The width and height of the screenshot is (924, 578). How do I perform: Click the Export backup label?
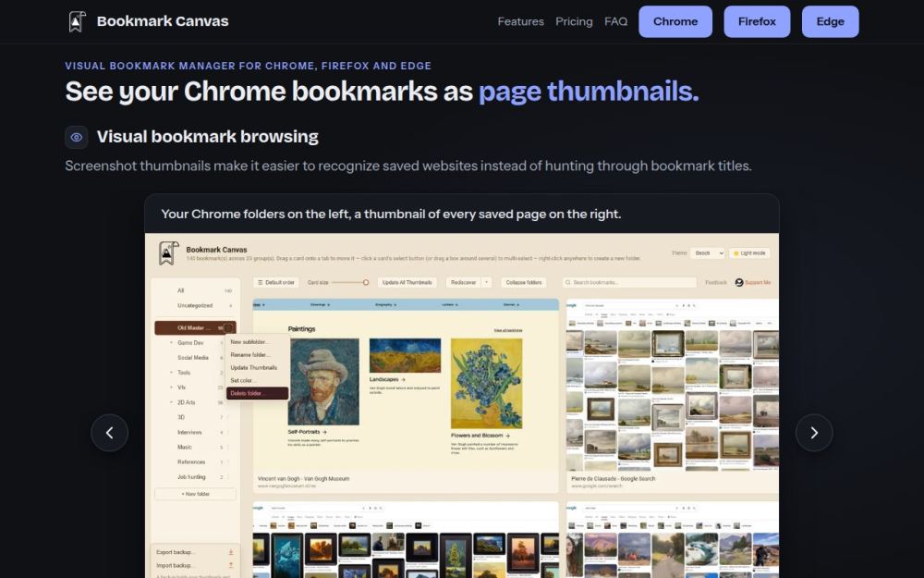[x=175, y=552]
